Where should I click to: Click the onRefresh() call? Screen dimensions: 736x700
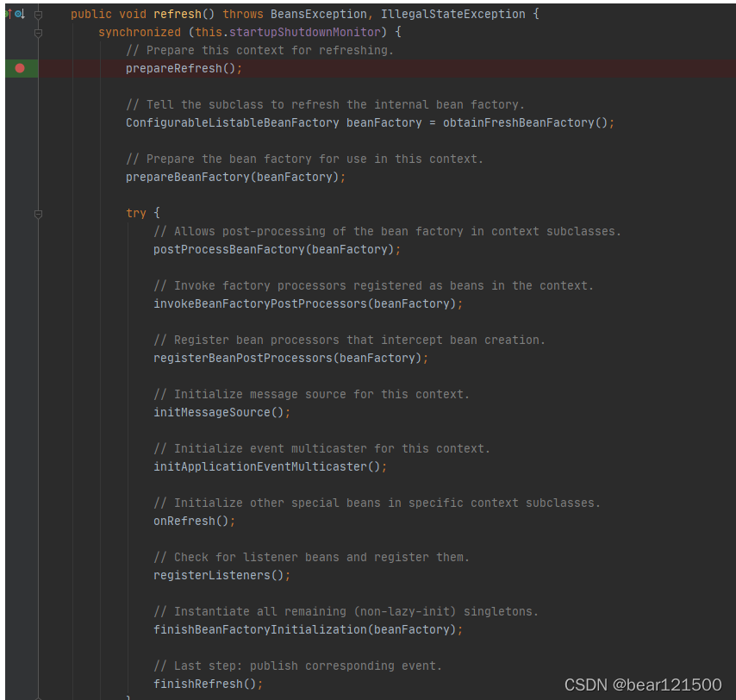pyautogui.click(x=191, y=522)
